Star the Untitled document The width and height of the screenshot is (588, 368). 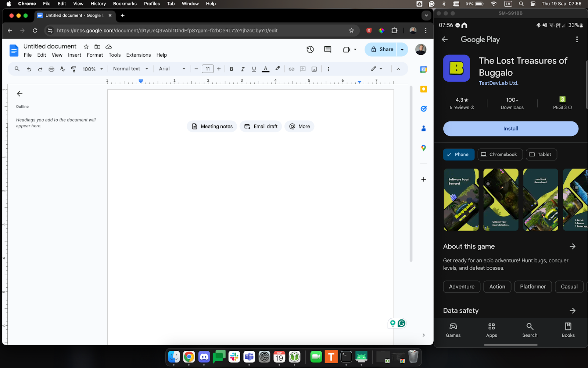86,47
